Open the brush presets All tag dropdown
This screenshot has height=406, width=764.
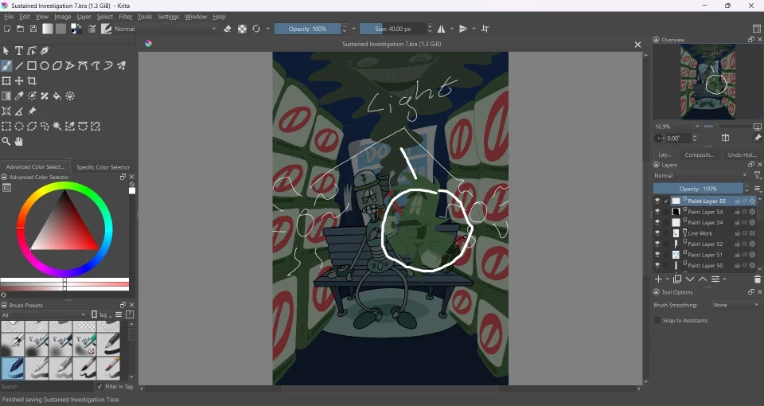coord(44,315)
